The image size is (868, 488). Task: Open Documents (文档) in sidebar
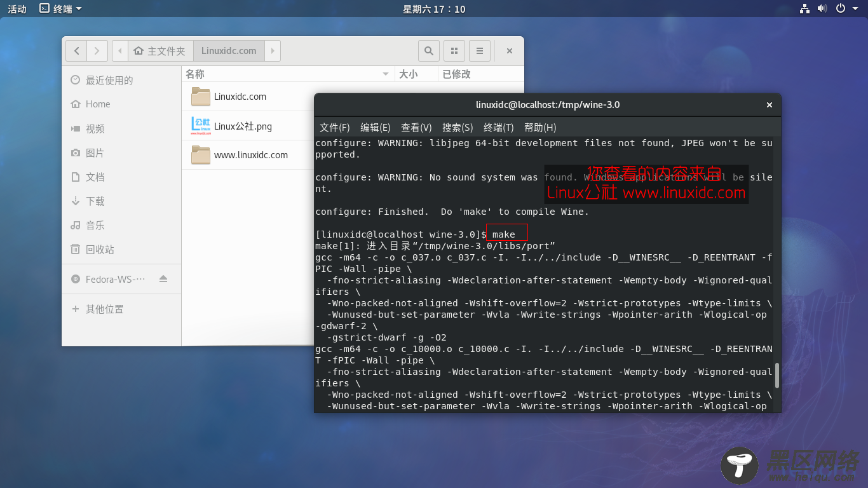click(121, 177)
